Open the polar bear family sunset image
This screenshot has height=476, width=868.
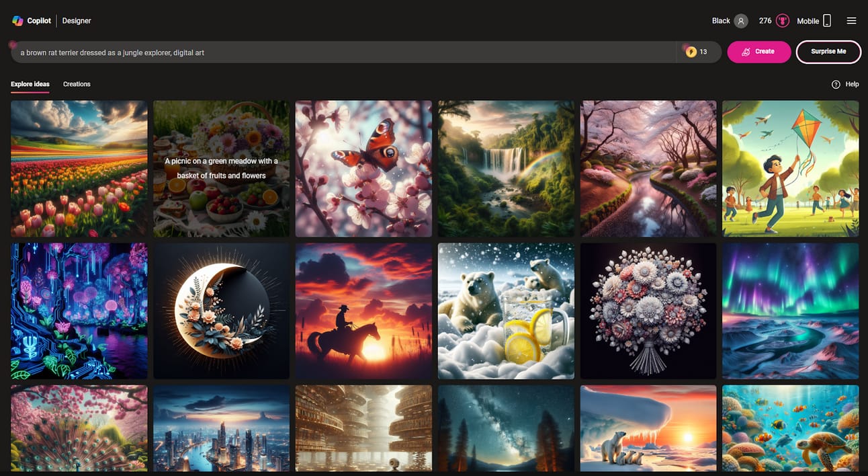point(648,428)
